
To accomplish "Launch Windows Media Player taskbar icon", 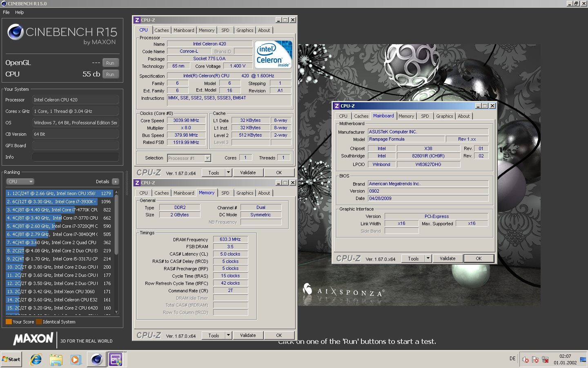I will [x=76, y=359].
